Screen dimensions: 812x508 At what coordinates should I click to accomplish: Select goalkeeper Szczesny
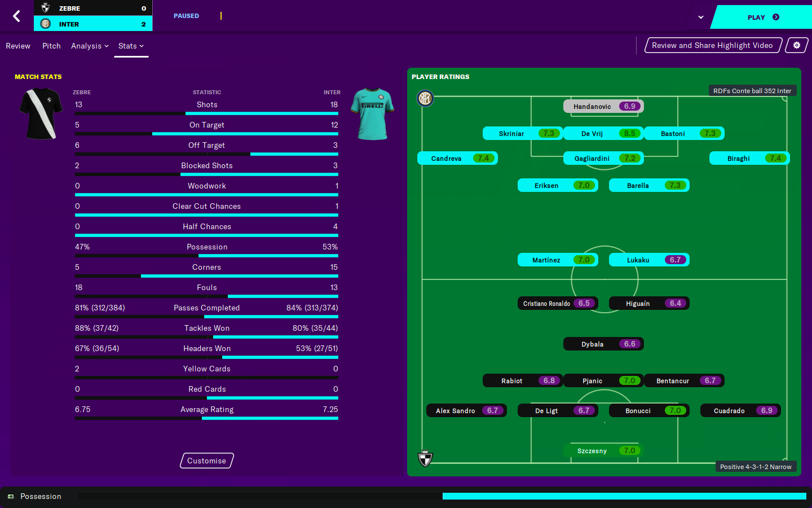point(603,450)
